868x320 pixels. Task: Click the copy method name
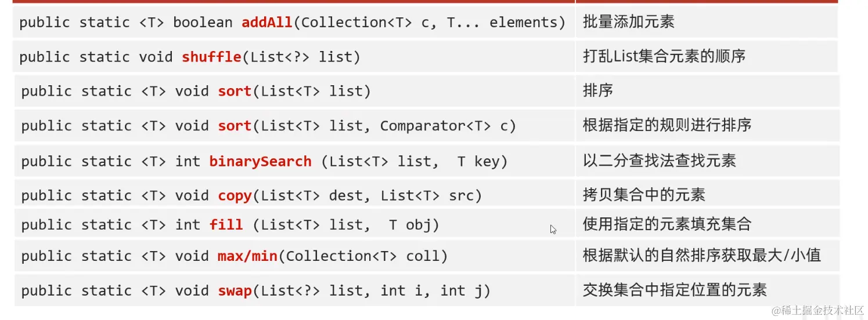[x=235, y=196]
